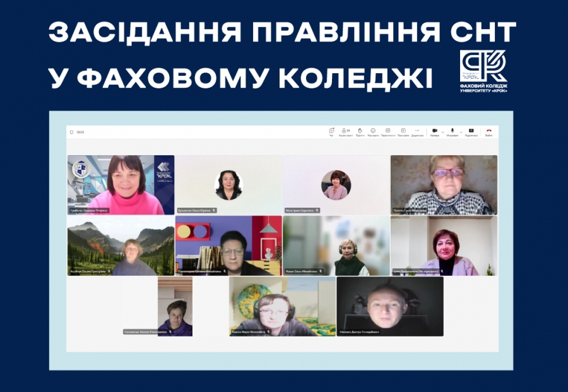This screenshot has width=568, height=392.
Task: Select the video tile with mountain background
Action: point(121,246)
